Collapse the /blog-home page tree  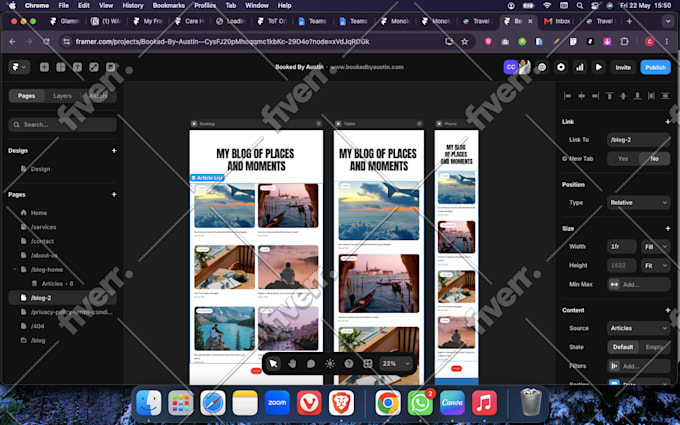coord(14,269)
